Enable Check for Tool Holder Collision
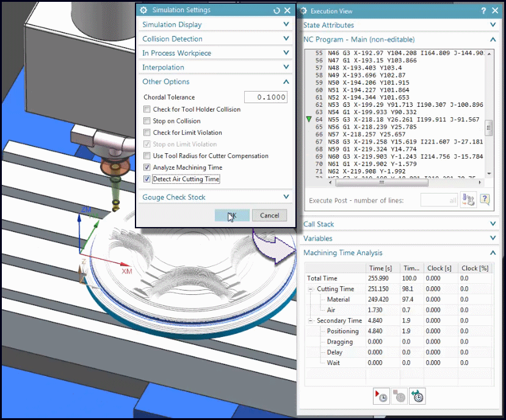This screenshot has height=420, width=506. [147, 109]
